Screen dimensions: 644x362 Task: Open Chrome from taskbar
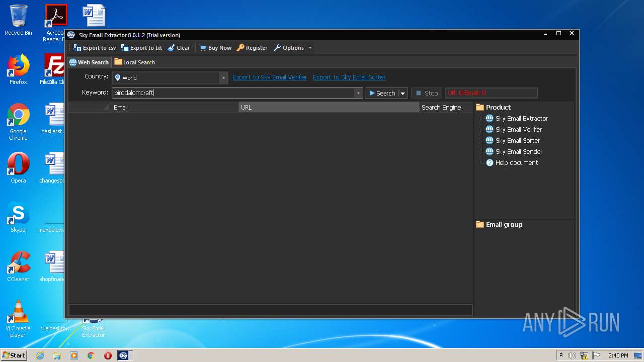[x=91, y=355]
